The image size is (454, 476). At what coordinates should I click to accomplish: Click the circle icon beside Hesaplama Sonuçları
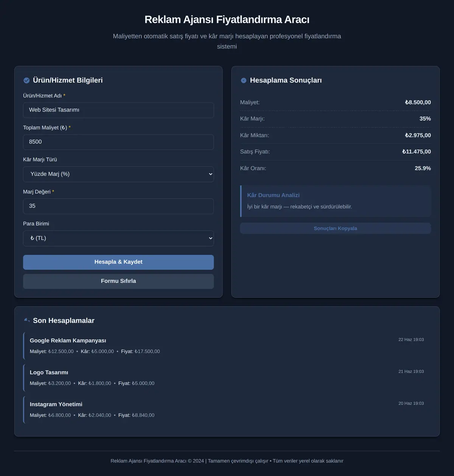244,81
